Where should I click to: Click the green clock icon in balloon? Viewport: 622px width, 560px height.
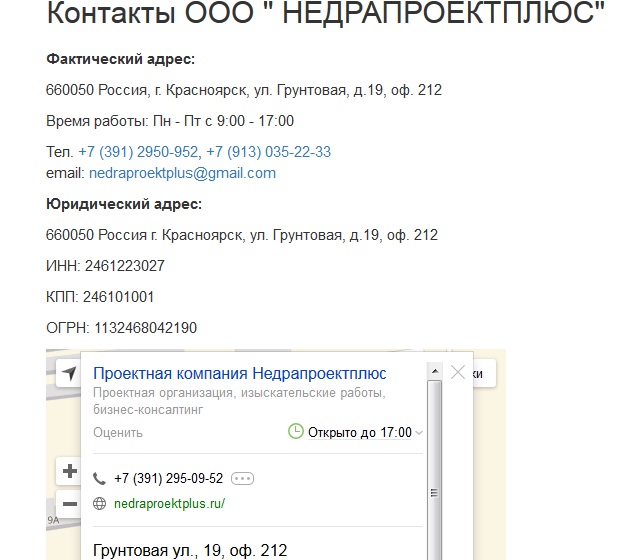pyautogui.click(x=295, y=432)
